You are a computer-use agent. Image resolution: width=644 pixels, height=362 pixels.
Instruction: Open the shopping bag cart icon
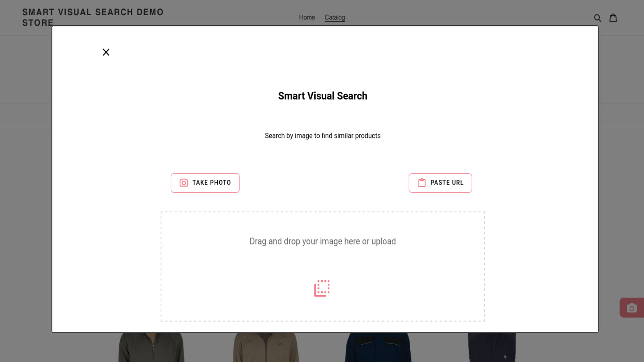pos(613,18)
